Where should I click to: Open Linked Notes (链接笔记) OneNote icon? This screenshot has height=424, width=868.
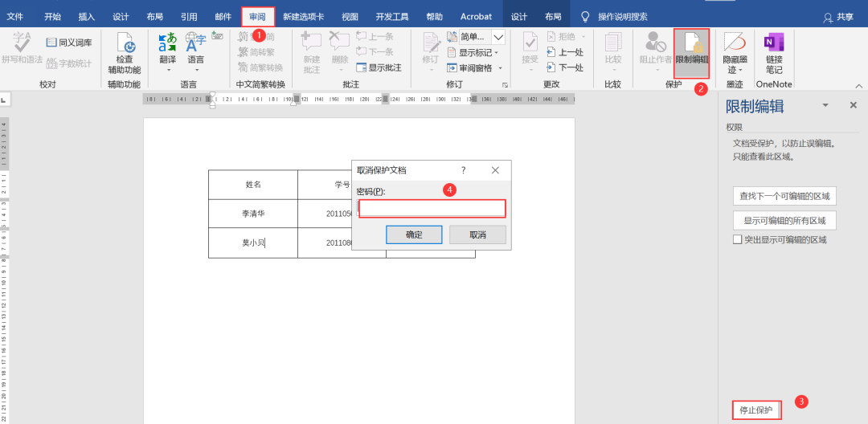coord(774,48)
